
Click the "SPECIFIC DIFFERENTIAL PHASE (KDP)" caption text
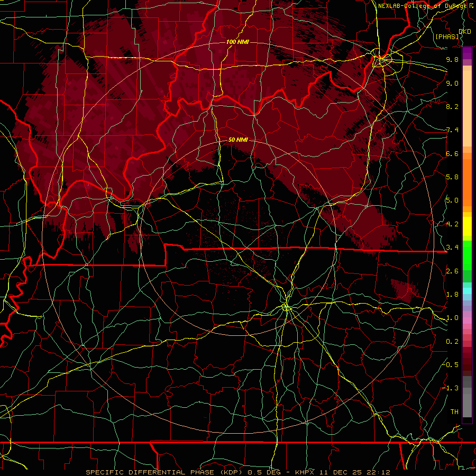(164, 472)
